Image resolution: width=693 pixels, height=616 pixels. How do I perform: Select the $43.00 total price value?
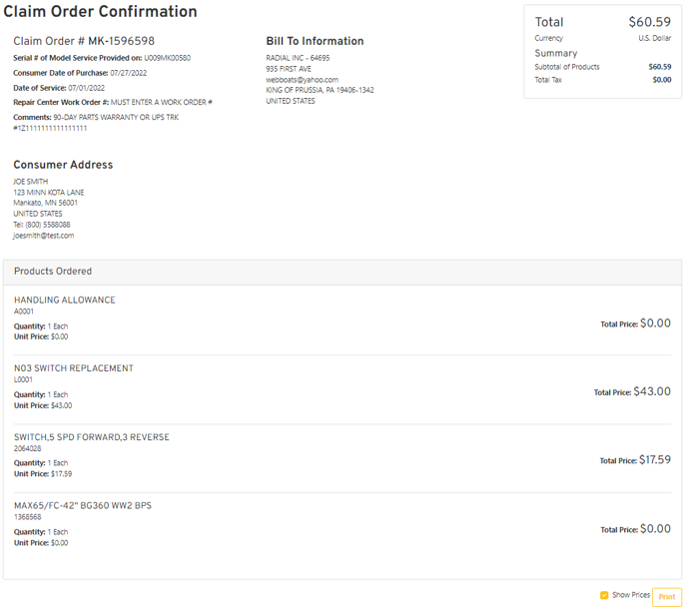(652, 391)
